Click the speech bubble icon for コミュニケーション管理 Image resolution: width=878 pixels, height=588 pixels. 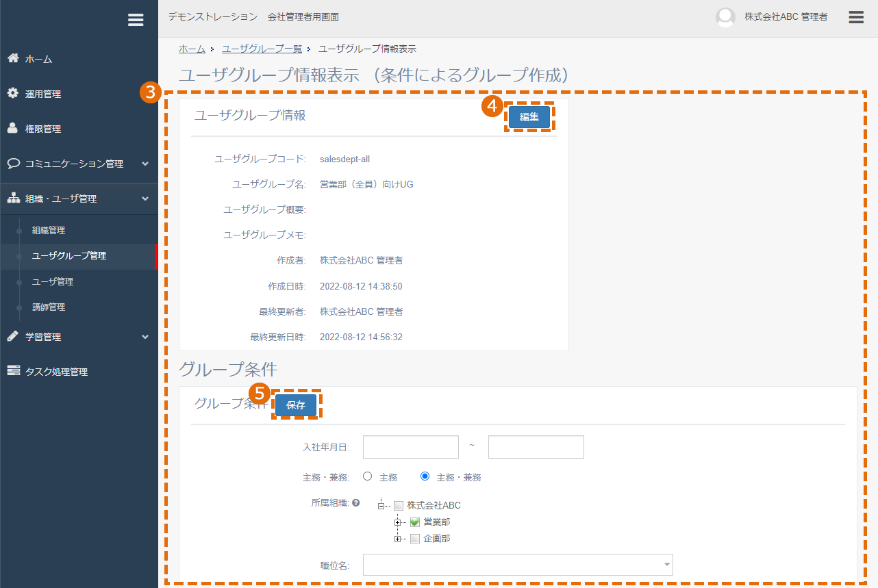point(13,164)
